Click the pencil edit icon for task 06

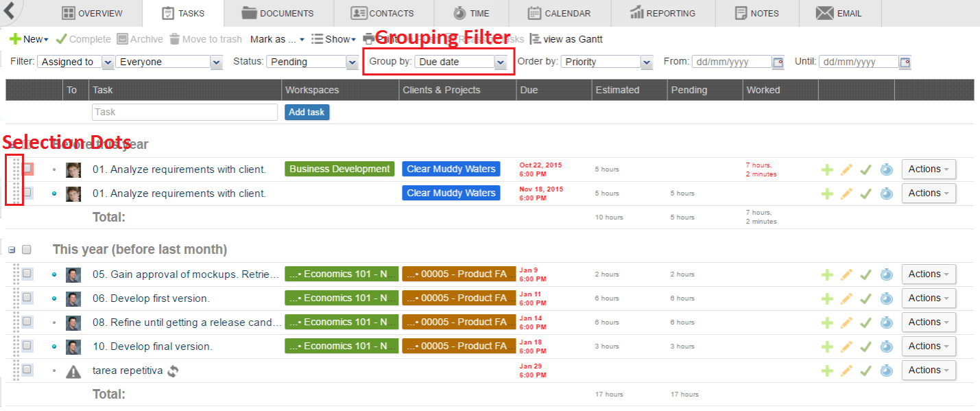[846, 298]
